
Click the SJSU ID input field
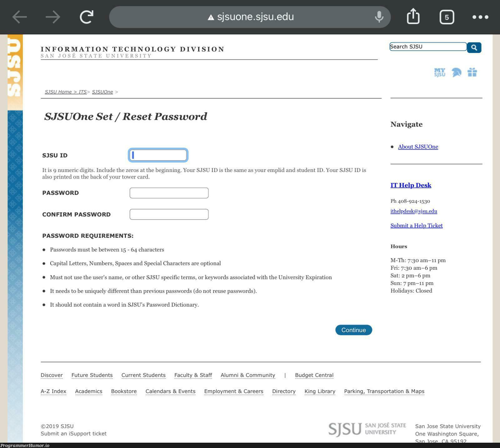click(158, 155)
